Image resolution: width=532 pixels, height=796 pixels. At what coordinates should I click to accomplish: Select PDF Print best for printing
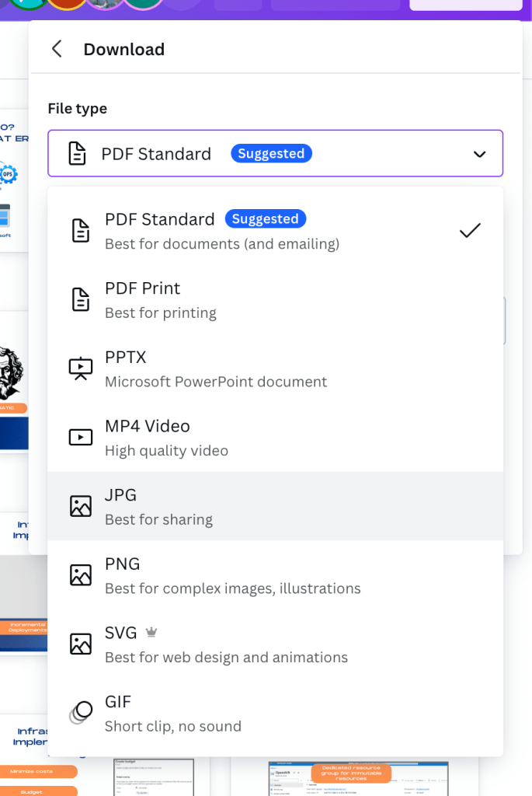[276, 300]
